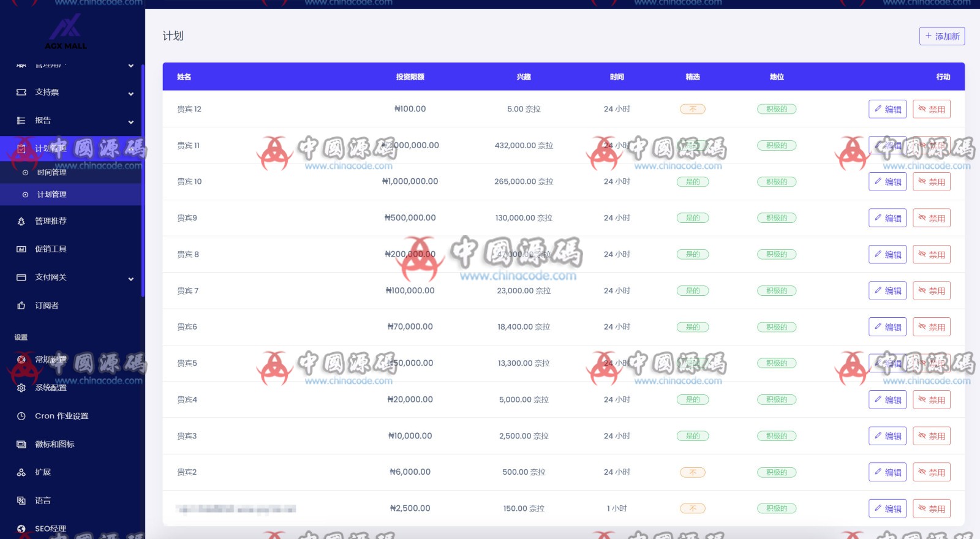Click the clock icon beside Cron 作业设置
The width and height of the screenshot is (980, 539).
coord(21,416)
